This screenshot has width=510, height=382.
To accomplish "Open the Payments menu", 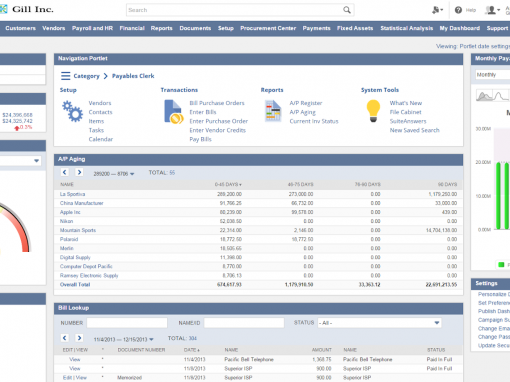I will (316, 28).
